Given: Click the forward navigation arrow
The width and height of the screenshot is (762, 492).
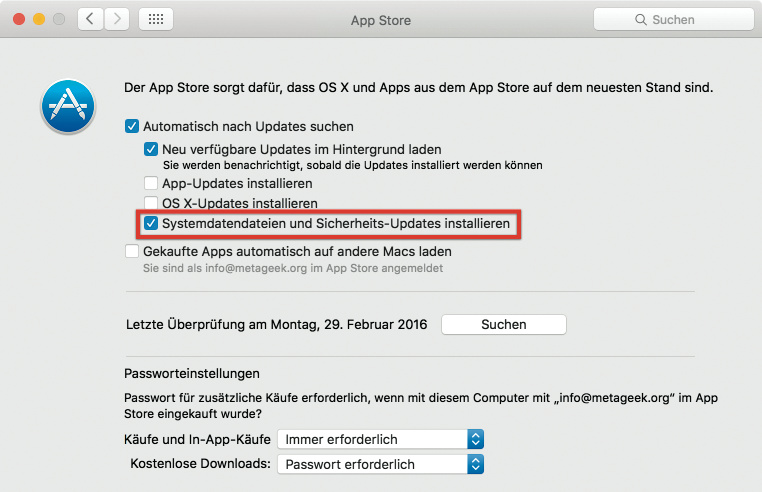Looking at the screenshot, I should [x=117, y=20].
